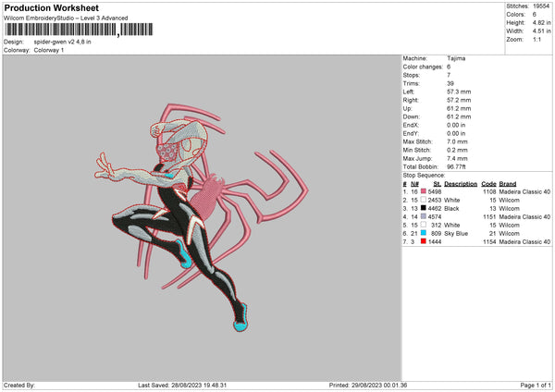Click Total Bobbin value '96.77ft'
Image resolution: width=555 pixels, height=392 pixels.
457,166
